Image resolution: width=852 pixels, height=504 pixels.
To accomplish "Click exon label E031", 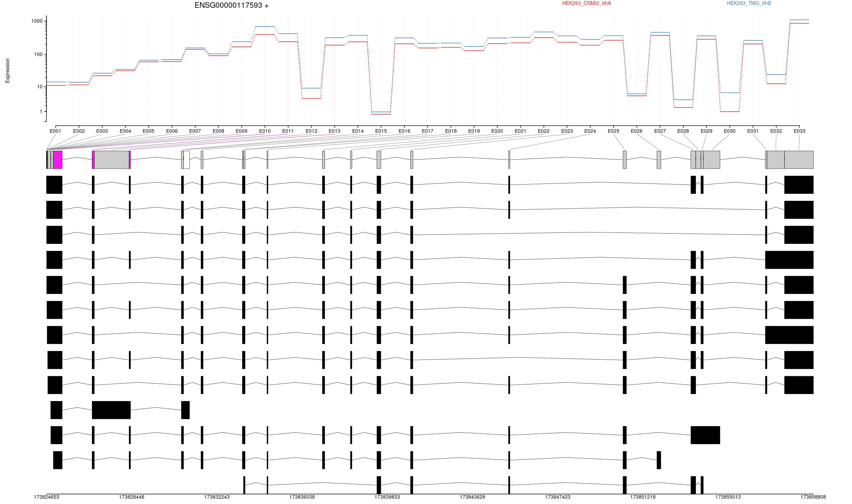I will pyautogui.click(x=753, y=131).
